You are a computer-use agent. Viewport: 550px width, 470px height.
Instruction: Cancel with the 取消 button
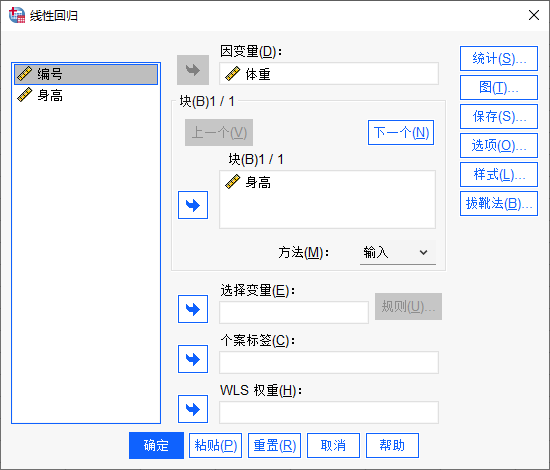[x=333, y=445]
